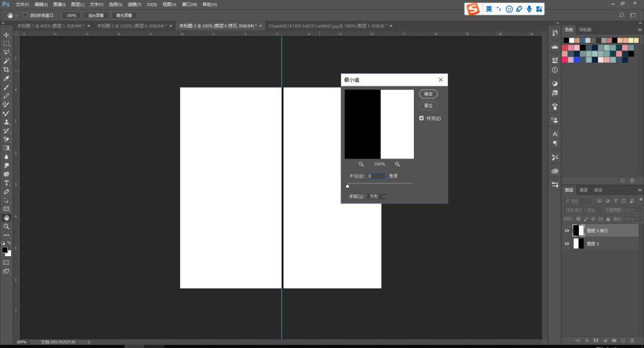Viewport: 644px width, 348px height.
Task: Select the Clone Stamp tool
Action: click(x=6, y=122)
